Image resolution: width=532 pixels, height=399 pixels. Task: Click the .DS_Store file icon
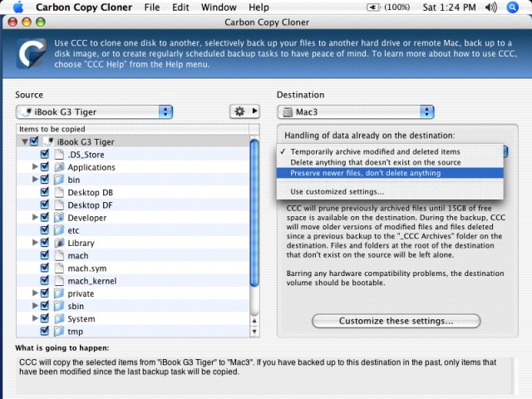click(59, 155)
